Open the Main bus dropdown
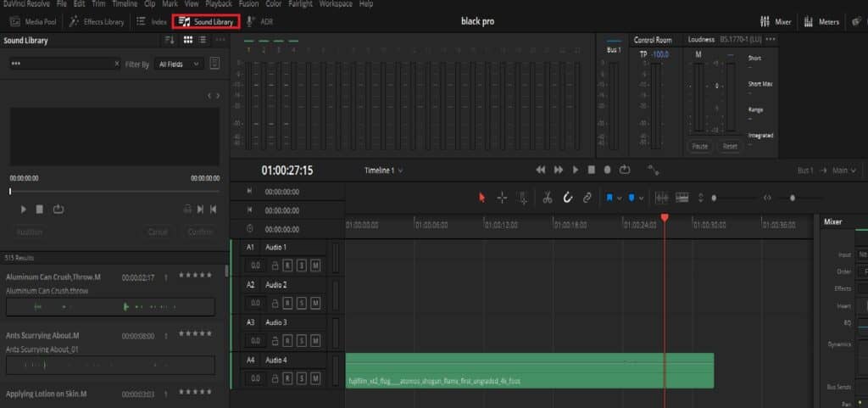 tap(845, 170)
